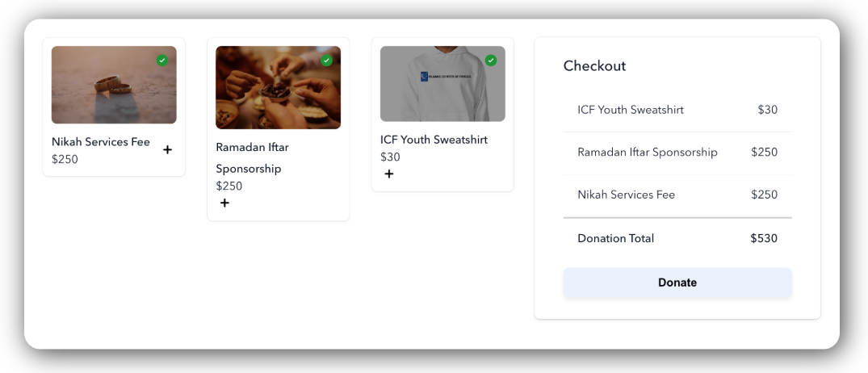
Task: Click Nikah Services Fee row in Checkout
Action: click(677, 195)
